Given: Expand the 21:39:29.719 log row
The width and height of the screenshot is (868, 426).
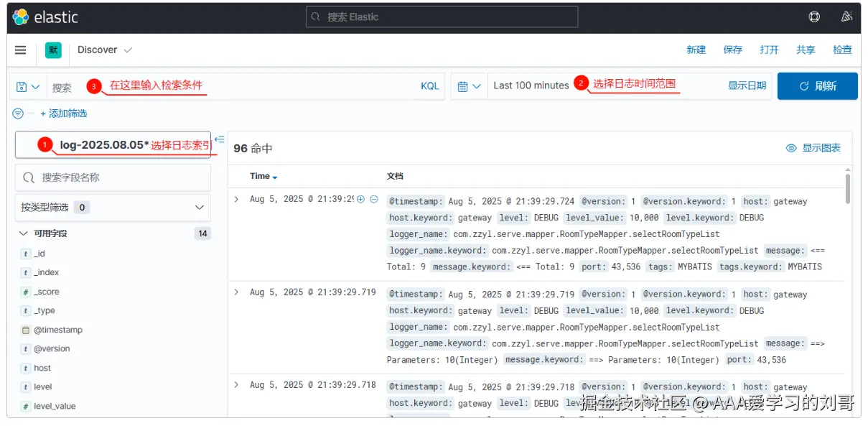Looking at the screenshot, I should 236,292.
